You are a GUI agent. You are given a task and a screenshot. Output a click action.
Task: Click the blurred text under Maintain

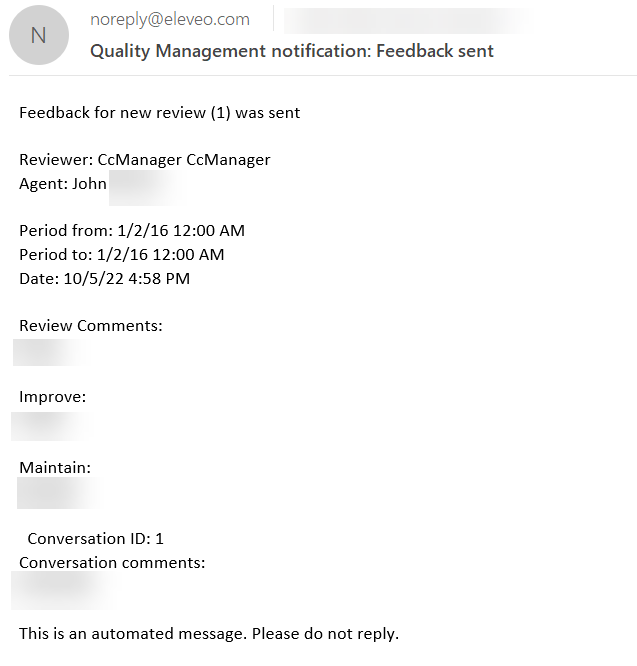[60, 493]
